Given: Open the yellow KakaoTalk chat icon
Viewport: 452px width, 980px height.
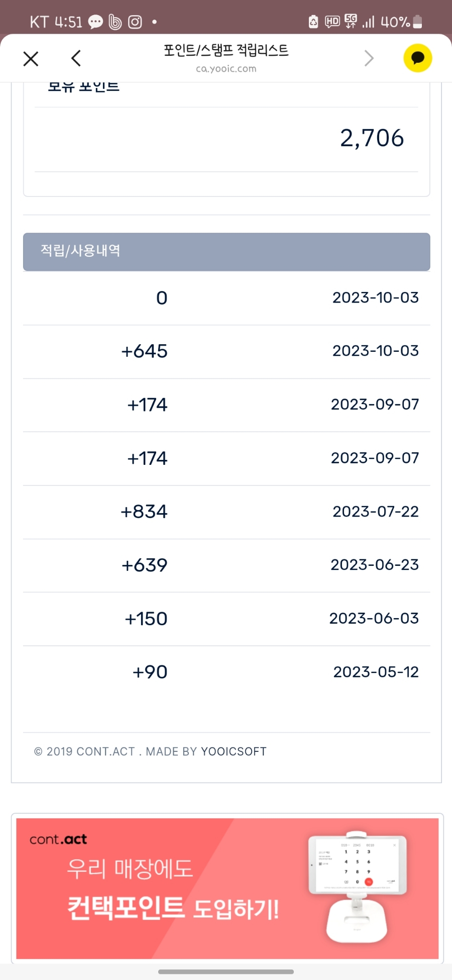Looking at the screenshot, I should click(x=417, y=58).
